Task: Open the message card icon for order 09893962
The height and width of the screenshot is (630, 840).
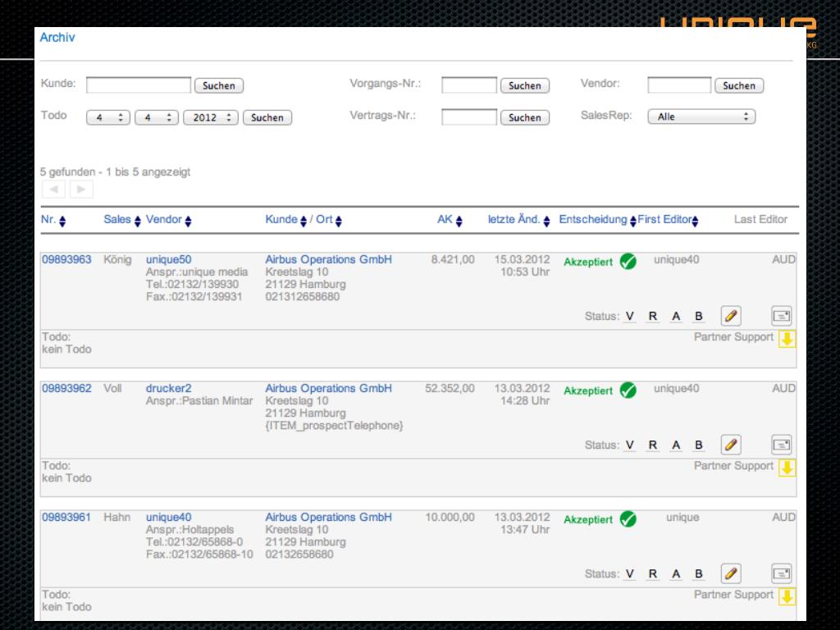Action: coord(782,445)
